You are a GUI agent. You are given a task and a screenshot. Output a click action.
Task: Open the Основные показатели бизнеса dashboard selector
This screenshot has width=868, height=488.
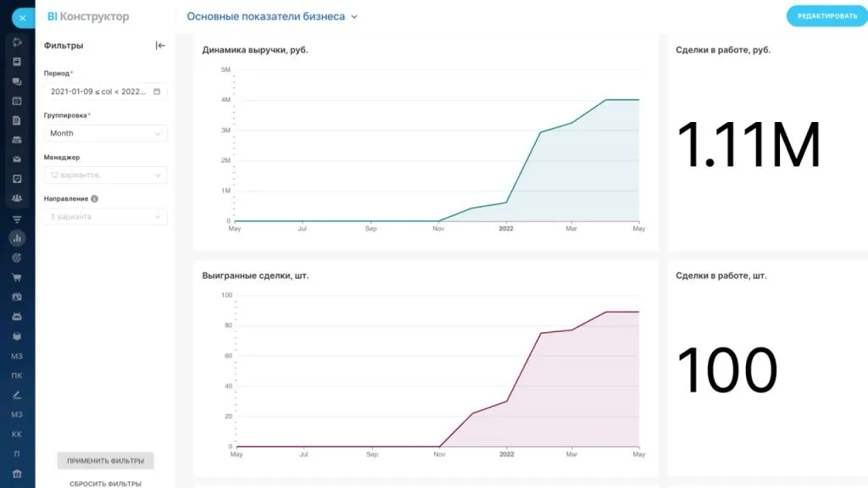pos(272,16)
